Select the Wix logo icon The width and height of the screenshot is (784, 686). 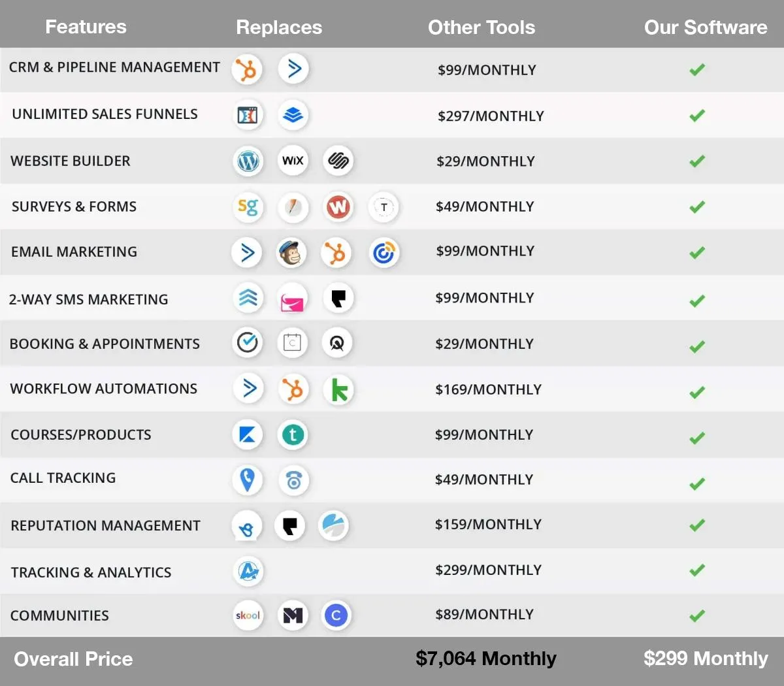point(293,161)
